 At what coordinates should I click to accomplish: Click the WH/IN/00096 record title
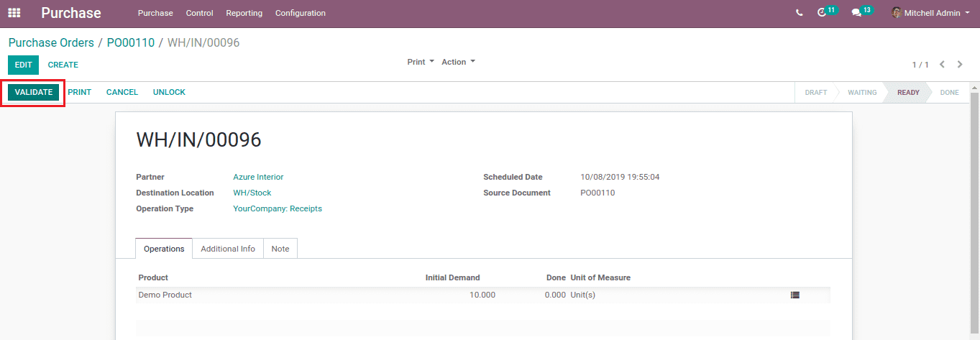(x=198, y=140)
